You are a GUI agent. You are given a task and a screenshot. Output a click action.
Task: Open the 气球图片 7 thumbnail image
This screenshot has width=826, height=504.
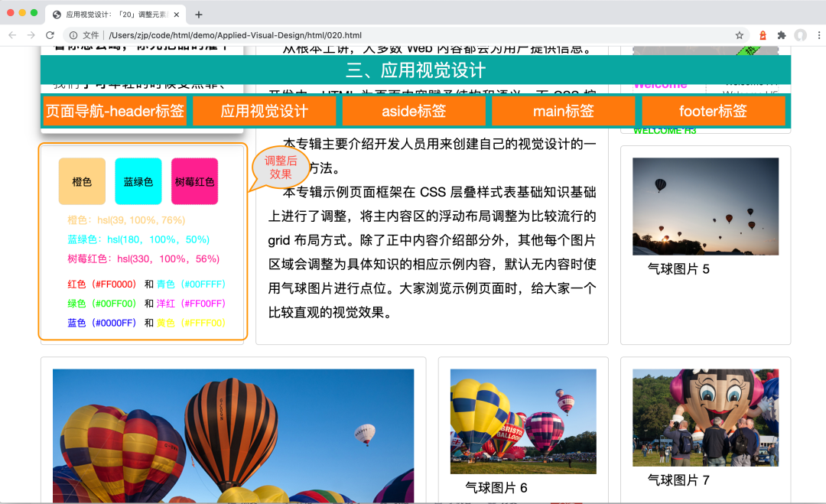(705, 418)
